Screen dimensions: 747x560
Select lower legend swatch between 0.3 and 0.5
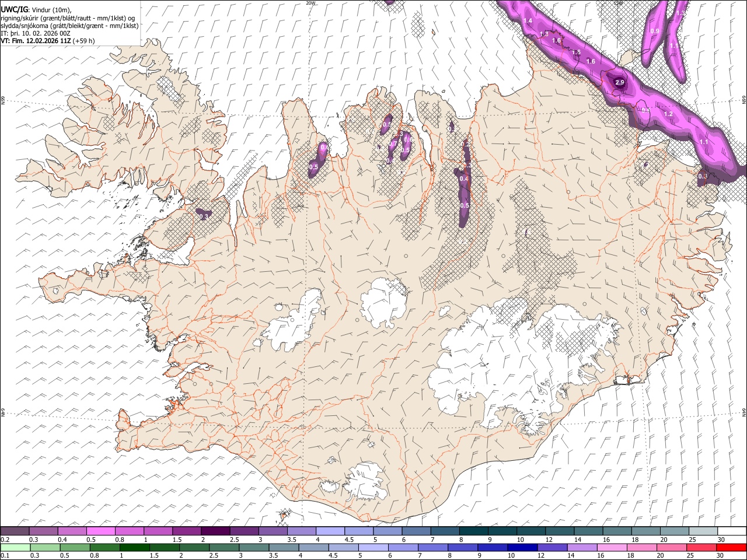tap(45, 547)
